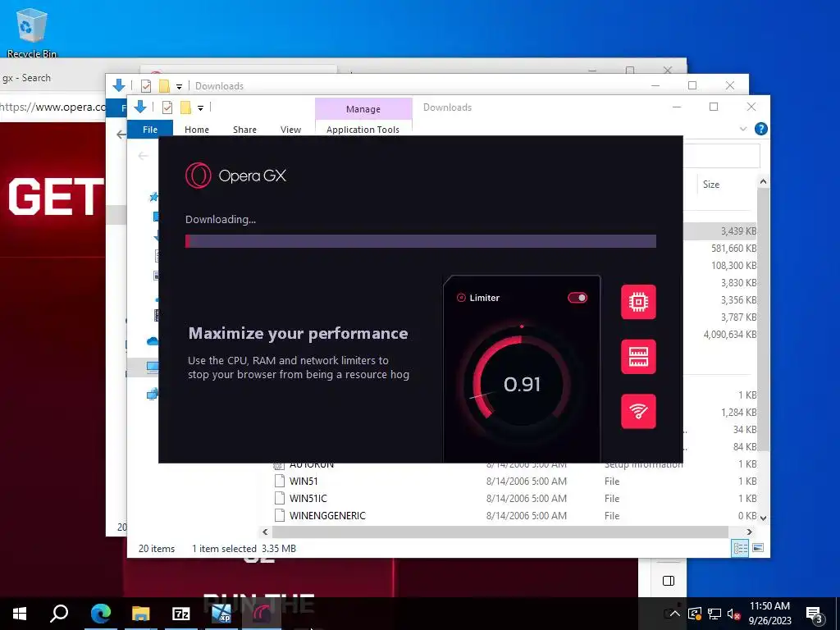Image resolution: width=840 pixels, height=630 pixels.
Task: Click the horizontal scrollbar left arrow
Action: [265, 532]
